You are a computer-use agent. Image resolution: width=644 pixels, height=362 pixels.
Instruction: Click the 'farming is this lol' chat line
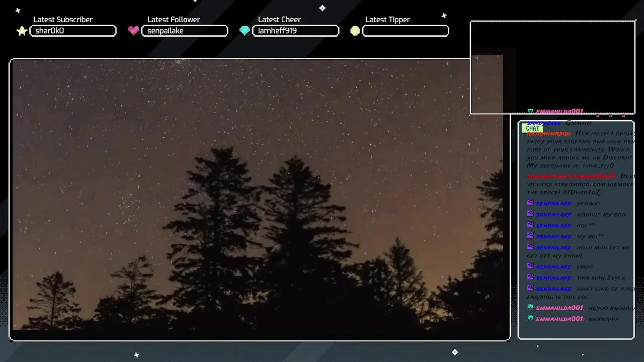click(557, 297)
